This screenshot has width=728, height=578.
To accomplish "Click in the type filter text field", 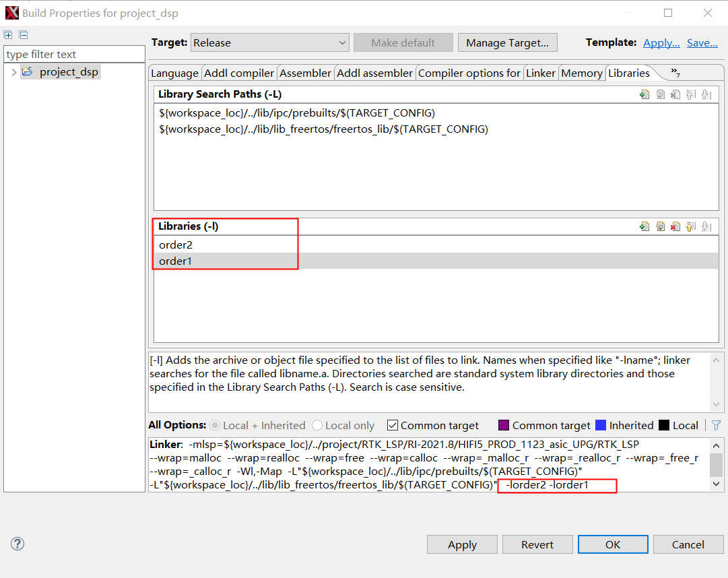I will 74,54.
